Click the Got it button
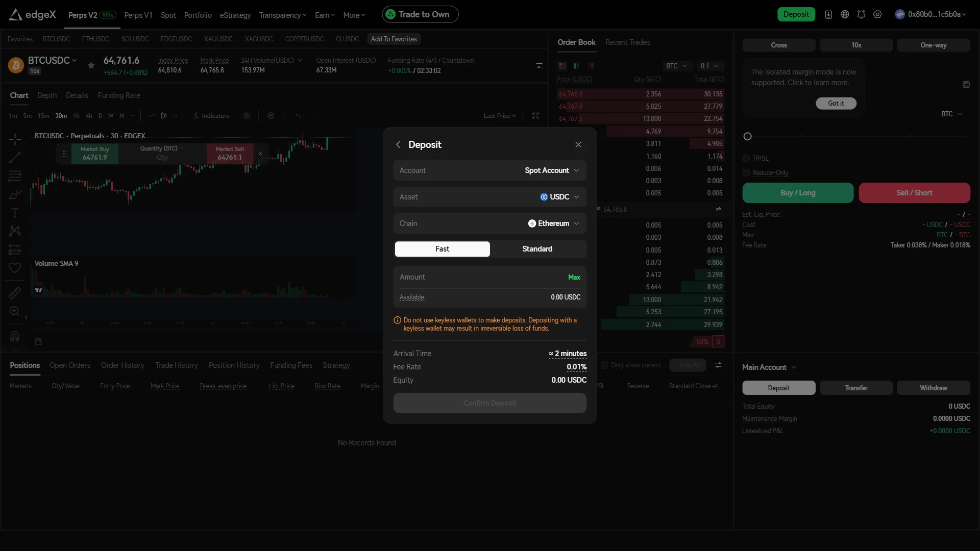The height and width of the screenshot is (551, 980). point(836,103)
